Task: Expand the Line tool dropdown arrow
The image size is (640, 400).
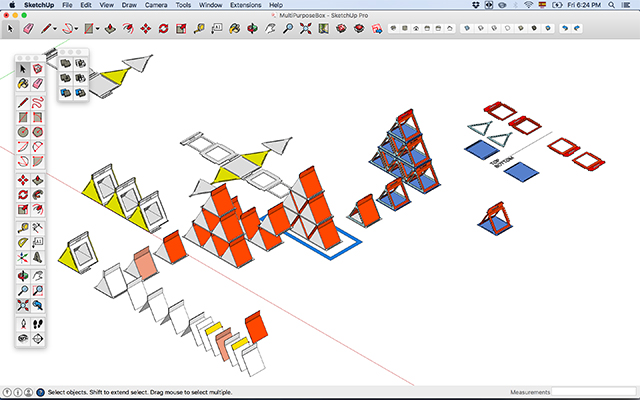Action: (55, 29)
